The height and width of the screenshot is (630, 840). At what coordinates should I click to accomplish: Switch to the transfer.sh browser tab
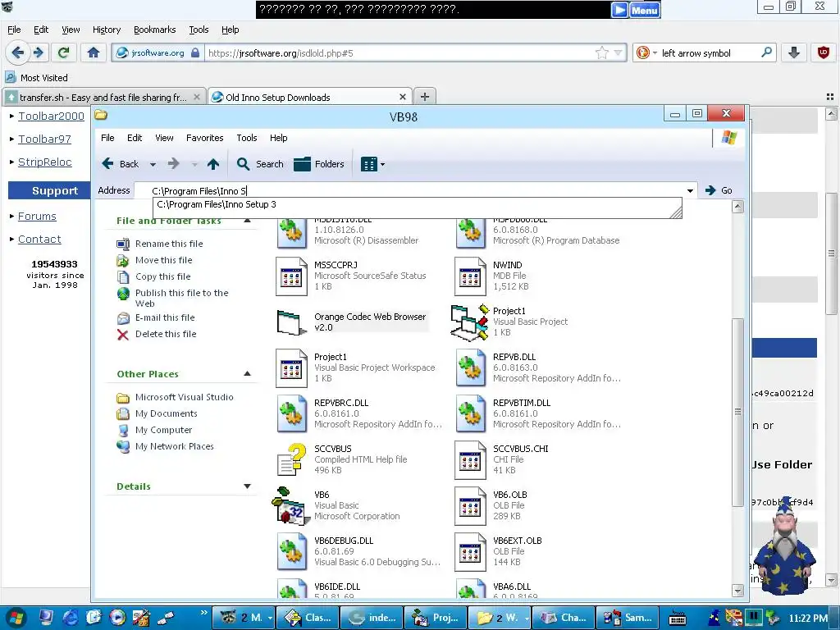click(x=103, y=97)
